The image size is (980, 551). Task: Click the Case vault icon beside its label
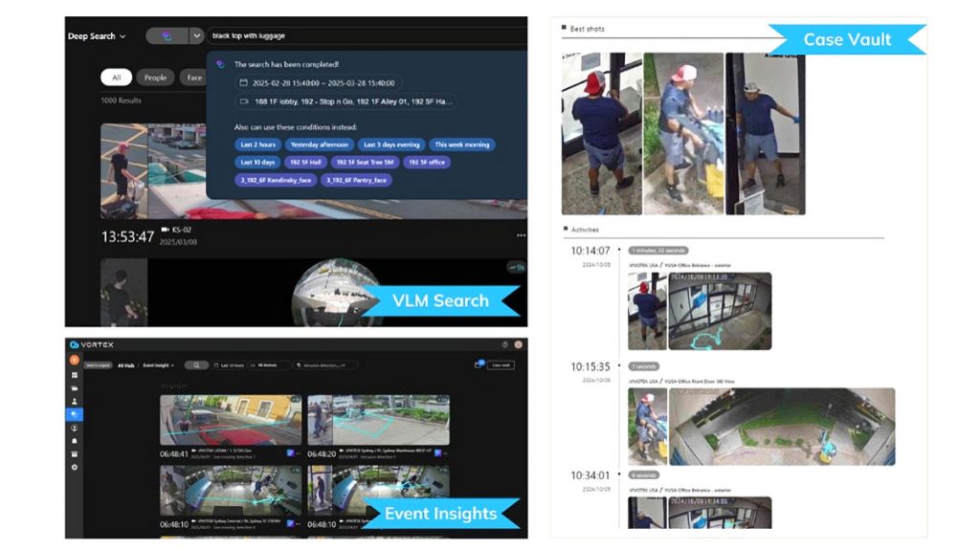479,363
